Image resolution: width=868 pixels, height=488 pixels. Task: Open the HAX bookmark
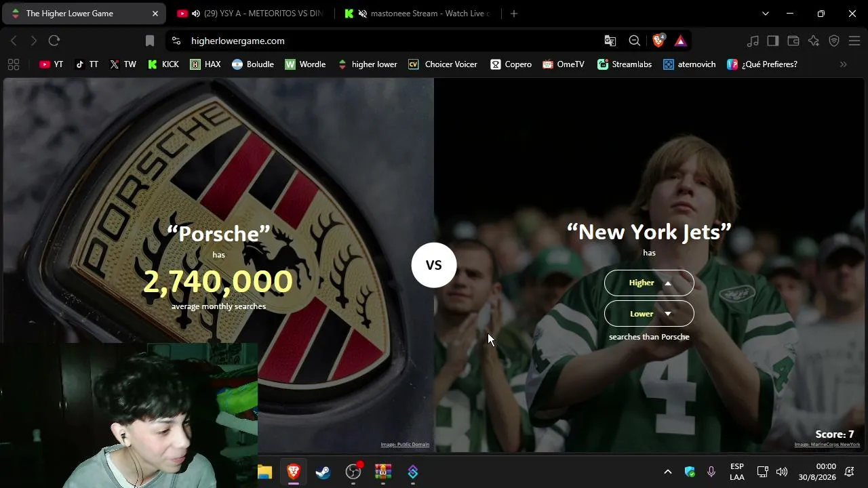[205, 64]
